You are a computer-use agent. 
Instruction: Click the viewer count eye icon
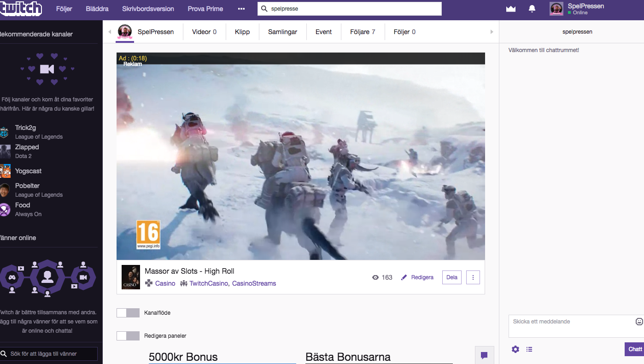click(x=375, y=277)
